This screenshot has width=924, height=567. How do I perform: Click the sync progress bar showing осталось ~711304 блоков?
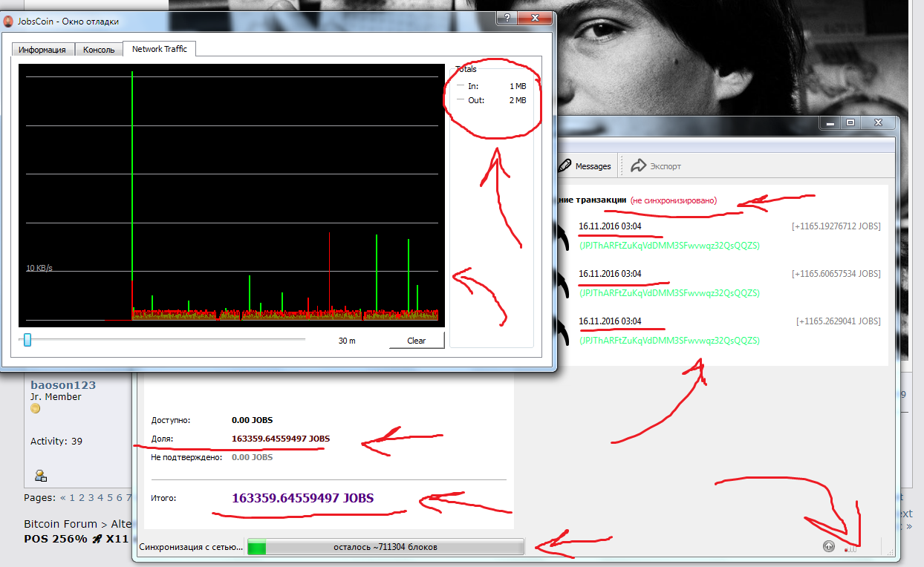point(385,547)
